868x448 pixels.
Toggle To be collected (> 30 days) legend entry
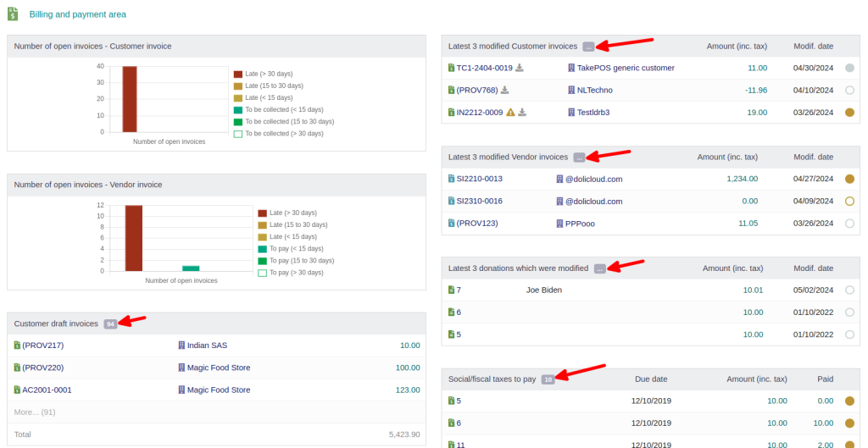[x=238, y=133]
